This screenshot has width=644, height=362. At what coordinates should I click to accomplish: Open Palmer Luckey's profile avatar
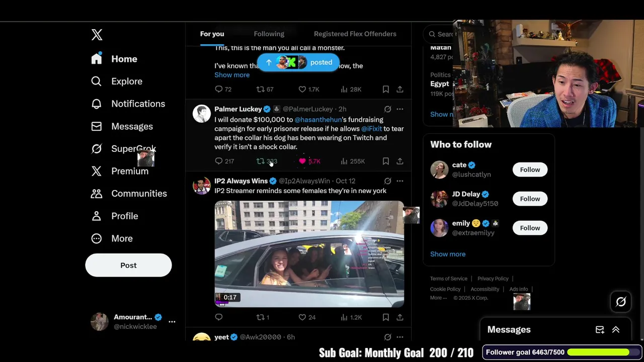tap(202, 114)
